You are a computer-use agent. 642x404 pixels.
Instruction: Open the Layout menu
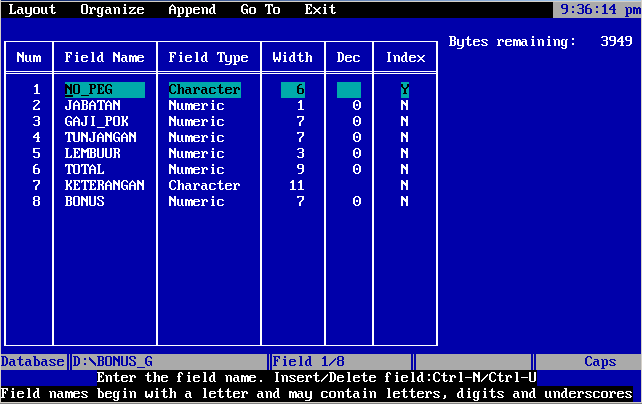click(32, 9)
